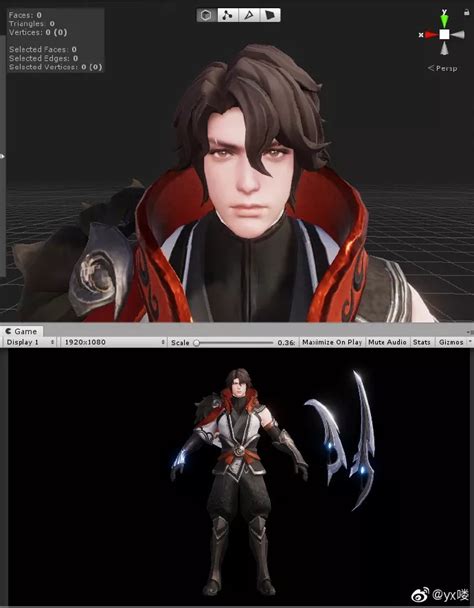Click the Selected Vertices count text
474x608 pixels.
click(55, 67)
